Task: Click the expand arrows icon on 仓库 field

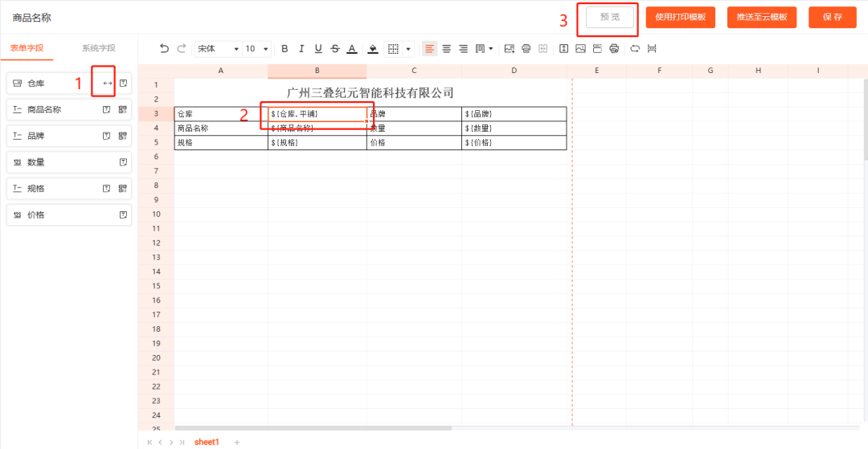Action: point(108,84)
